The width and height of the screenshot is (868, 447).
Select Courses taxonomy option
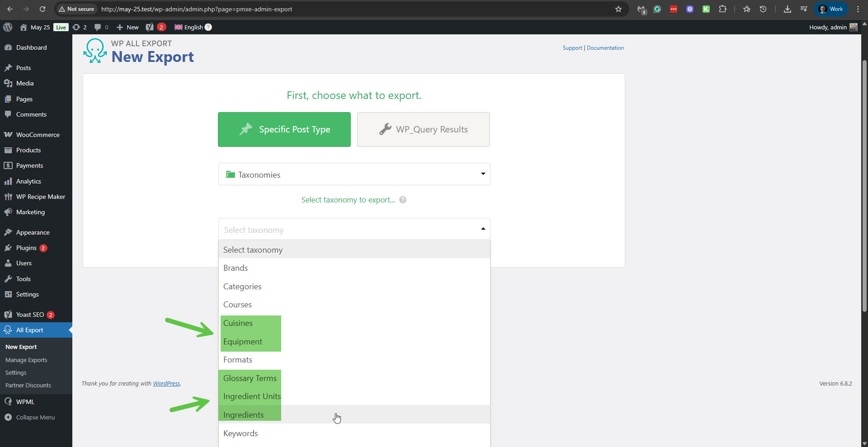pos(354,305)
